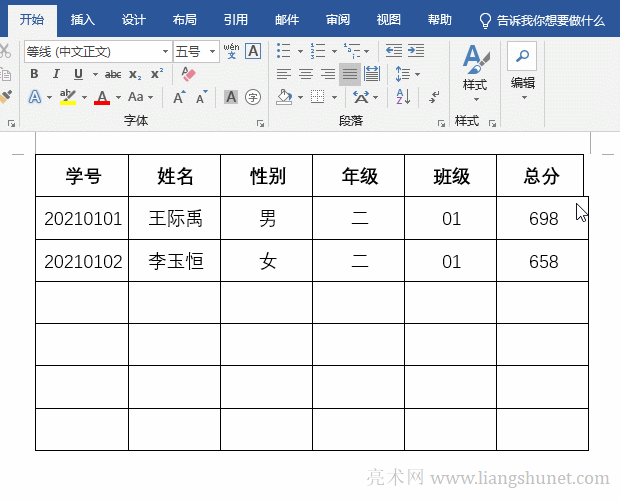The width and height of the screenshot is (620, 500).
Task: Expand underline style dropdown arrow
Action: pyautogui.click(x=95, y=74)
